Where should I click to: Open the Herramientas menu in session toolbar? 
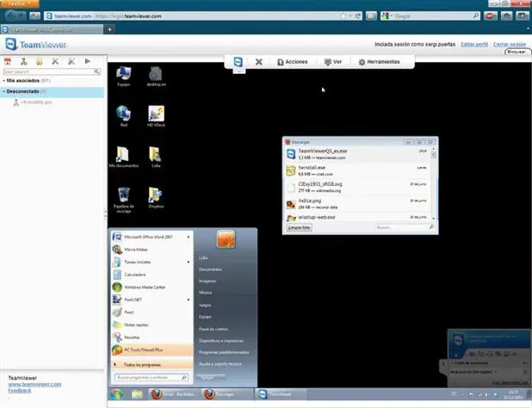380,62
